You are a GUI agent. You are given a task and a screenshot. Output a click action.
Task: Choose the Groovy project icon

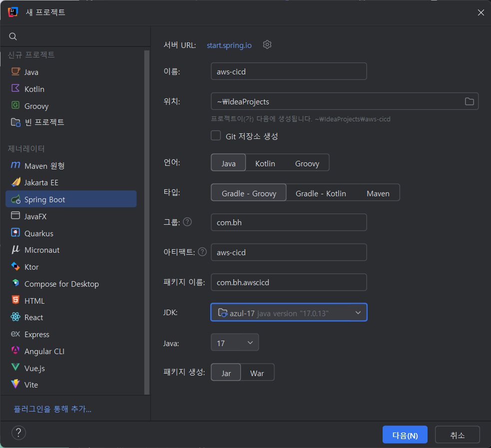pyautogui.click(x=15, y=105)
